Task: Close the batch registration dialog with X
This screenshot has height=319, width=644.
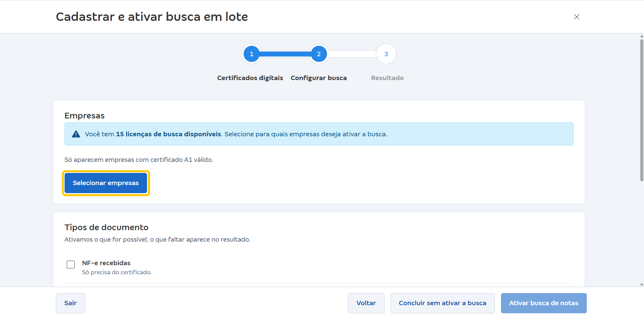Action: [576, 17]
